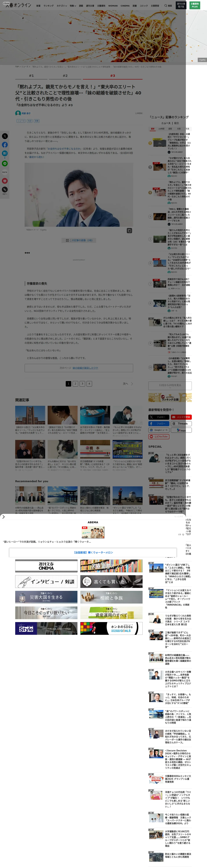Viewport: 207px width, 868px height.
Task: Go to the next page with the 次へ arrow
Action: [128, 384]
